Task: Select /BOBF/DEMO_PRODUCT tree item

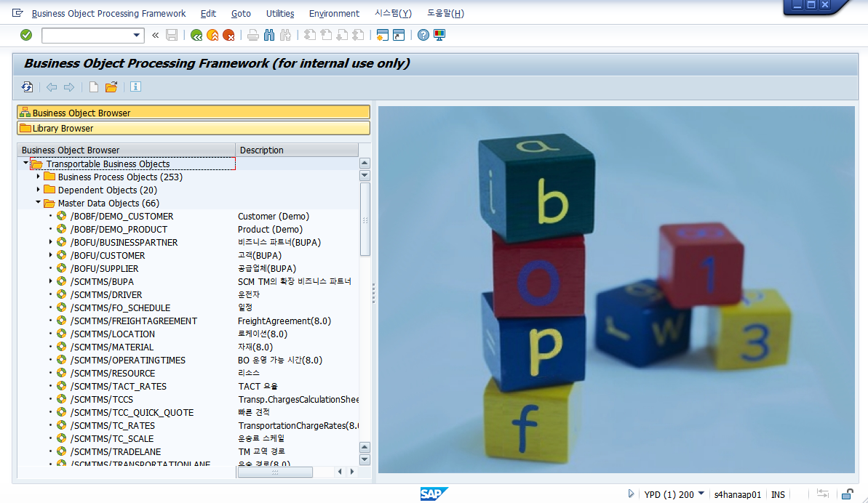Action: pos(119,230)
